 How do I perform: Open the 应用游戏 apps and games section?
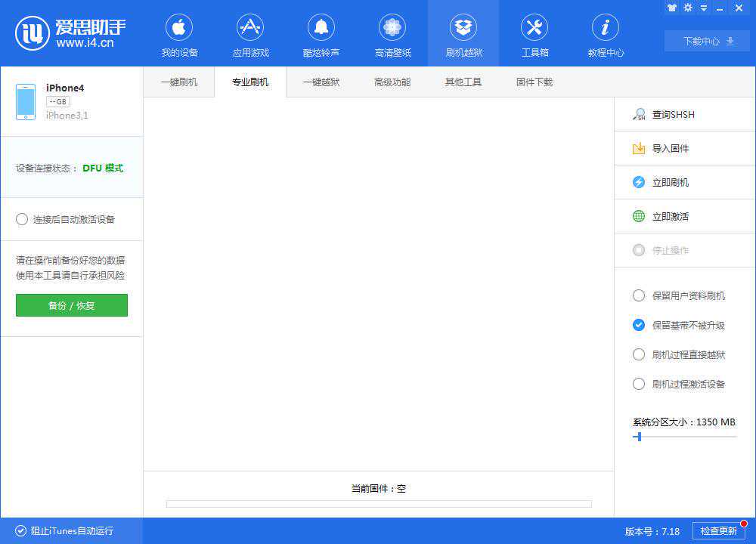(x=250, y=33)
